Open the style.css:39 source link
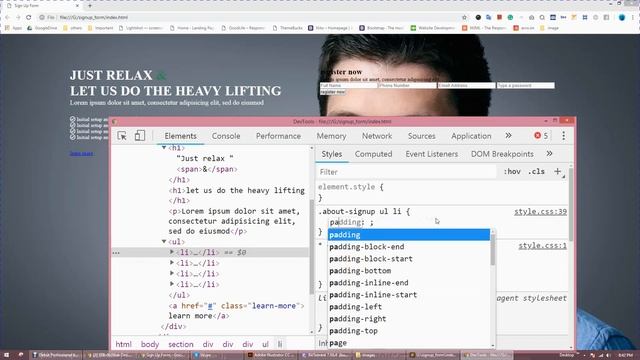This screenshot has height=360, width=640. click(540, 211)
